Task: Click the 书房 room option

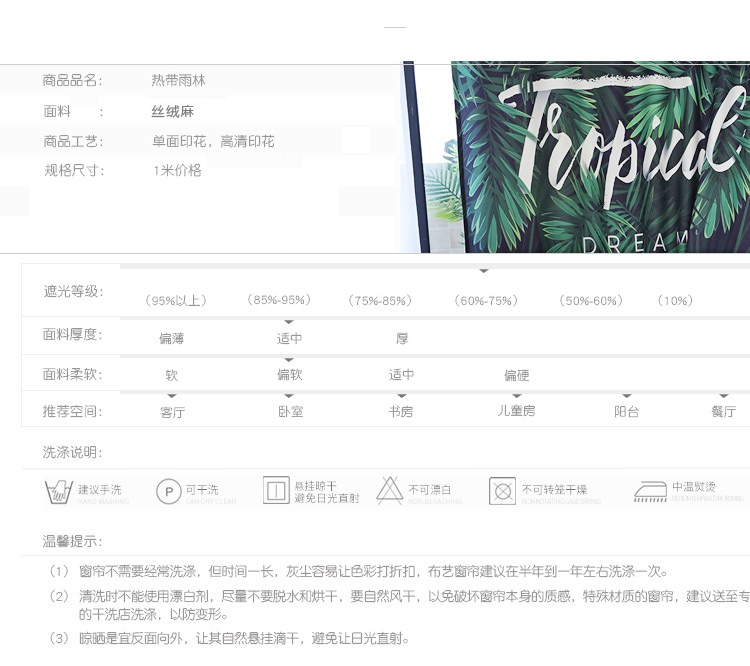Action: (x=400, y=411)
